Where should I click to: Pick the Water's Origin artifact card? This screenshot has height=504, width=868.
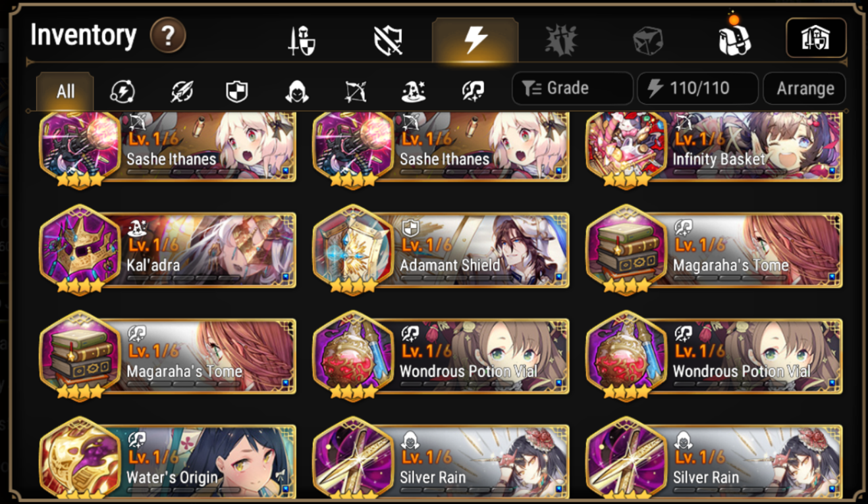click(x=167, y=459)
